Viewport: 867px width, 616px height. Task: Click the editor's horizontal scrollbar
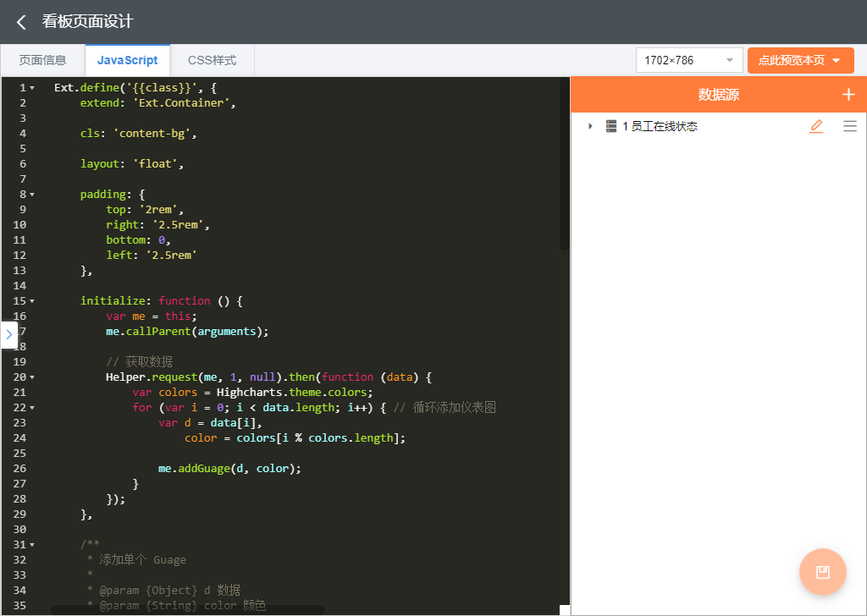(188, 610)
